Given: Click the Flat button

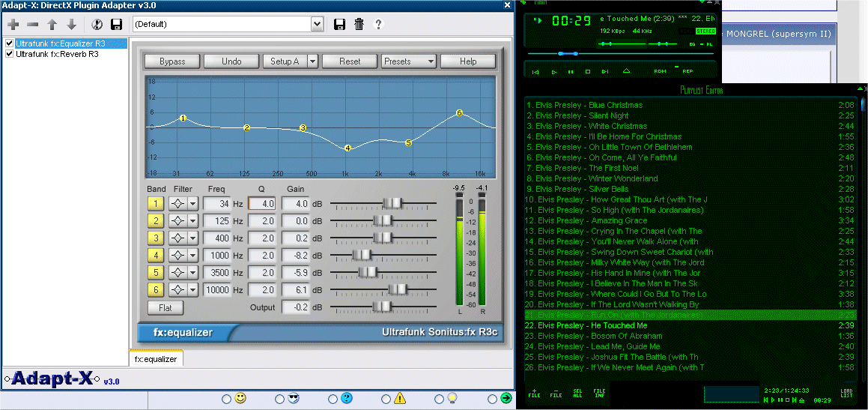Looking at the screenshot, I should tap(166, 307).
